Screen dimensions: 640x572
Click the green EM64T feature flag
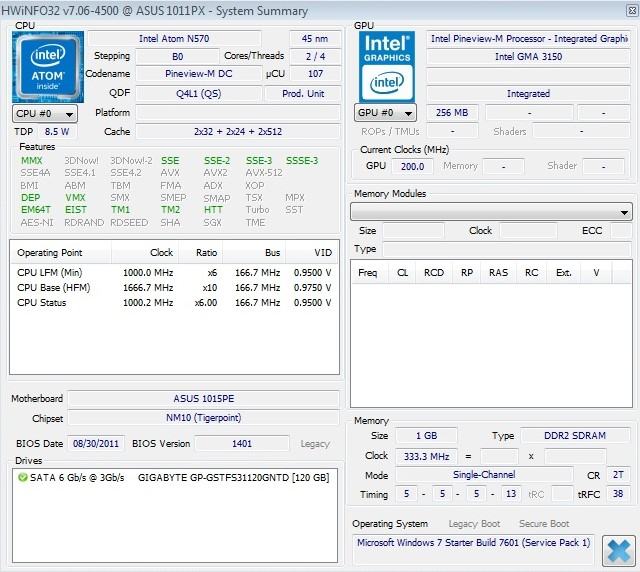point(36,210)
